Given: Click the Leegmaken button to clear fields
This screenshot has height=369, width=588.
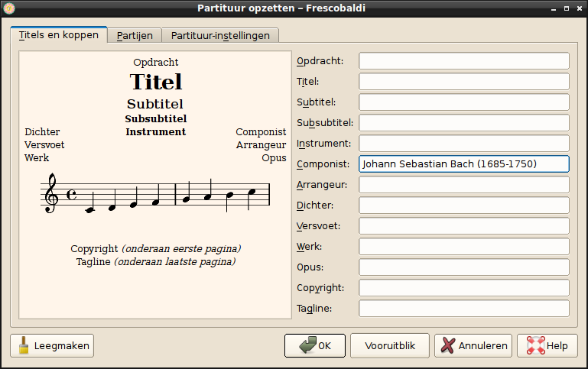Looking at the screenshot, I should click(x=52, y=345).
